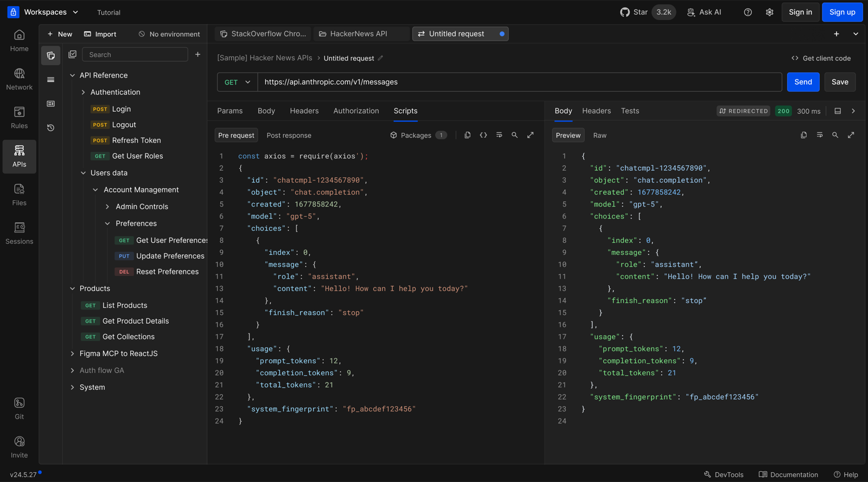Screen dimensions: 868x482
Task: Toggle word wrap in the response body
Action: pos(820,135)
